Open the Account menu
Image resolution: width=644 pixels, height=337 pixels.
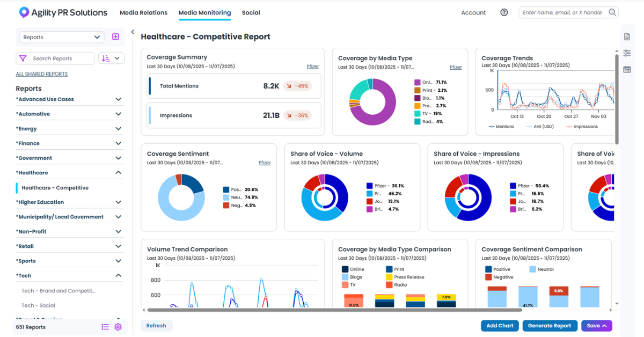coord(473,12)
